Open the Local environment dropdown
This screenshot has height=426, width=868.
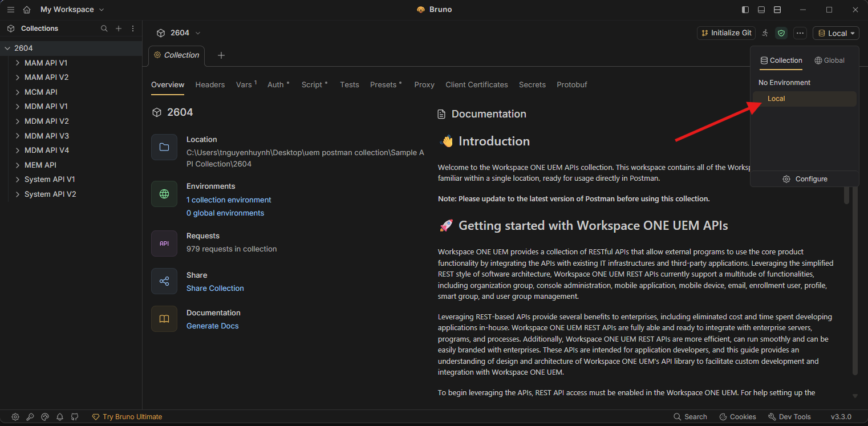[x=836, y=33]
